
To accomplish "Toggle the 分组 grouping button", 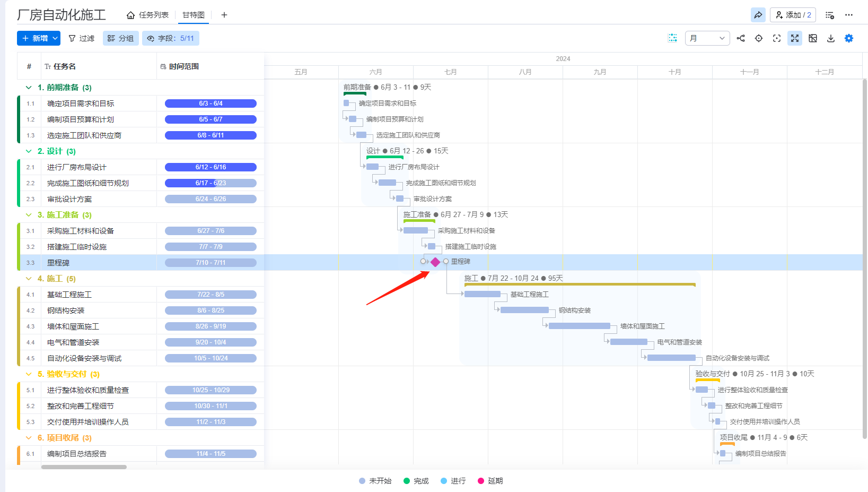I will (121, 38).
